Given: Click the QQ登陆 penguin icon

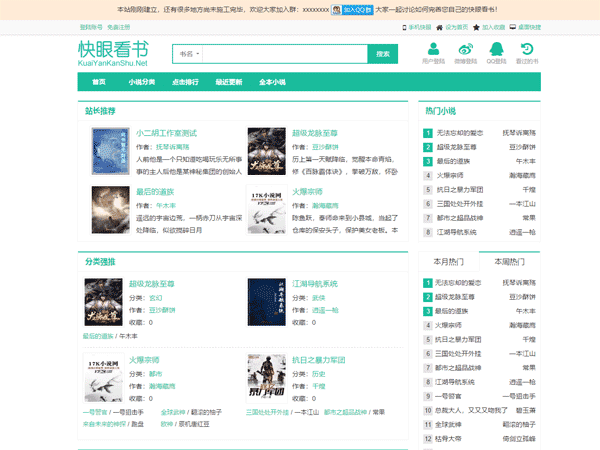Looking at the screenshot, I should [496, 50].
